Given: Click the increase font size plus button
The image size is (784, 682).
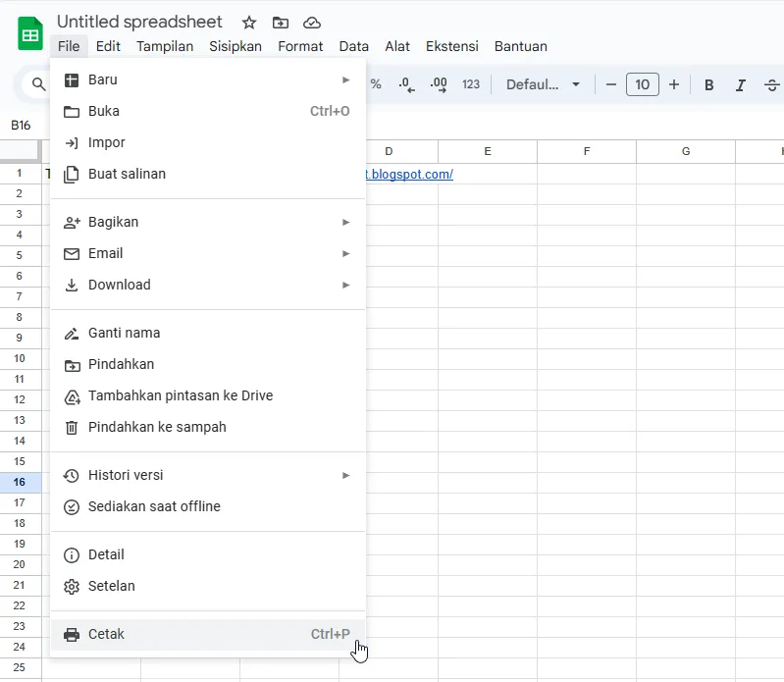Looking at the screenshot, I should tap(674, 85).
